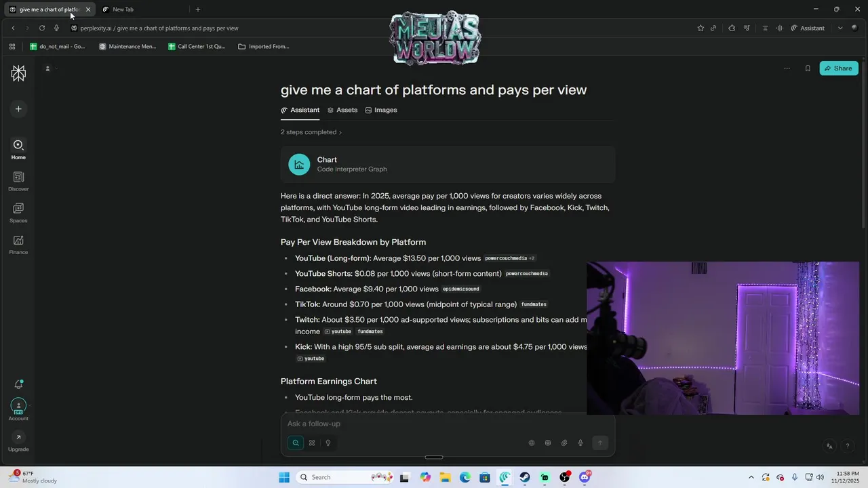Open the Chart Code Interpreter Graph card
Viewport: 868px width, 488px height.
[x=448, y=165]
